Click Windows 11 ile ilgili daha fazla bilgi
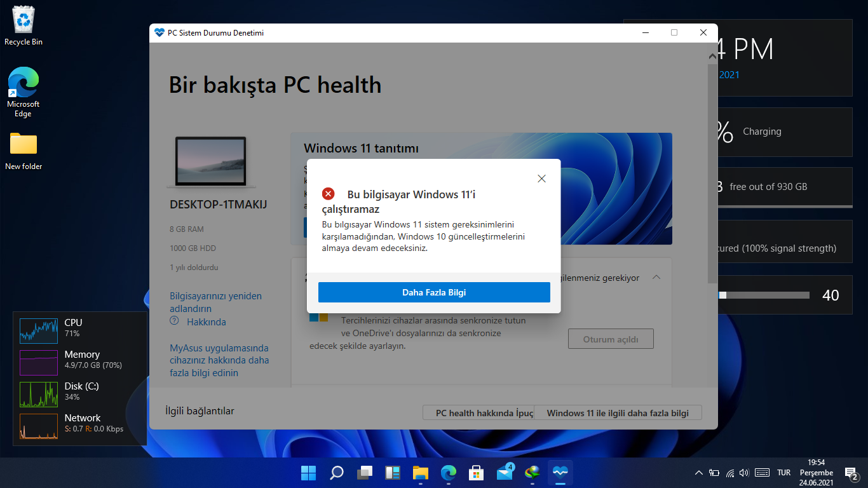 pyautogui.click(x=618, y=413)
